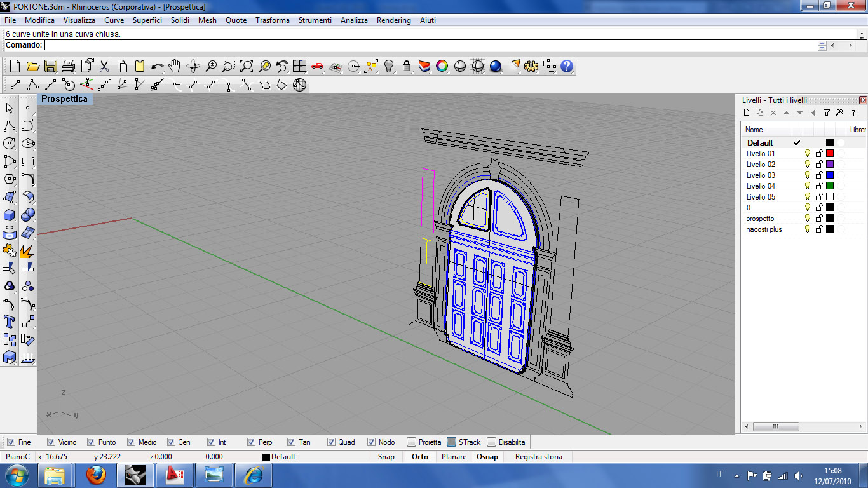The image size is (868, 488).
Task: Click the puzzle piece Join icon
Action: (10, 250)
